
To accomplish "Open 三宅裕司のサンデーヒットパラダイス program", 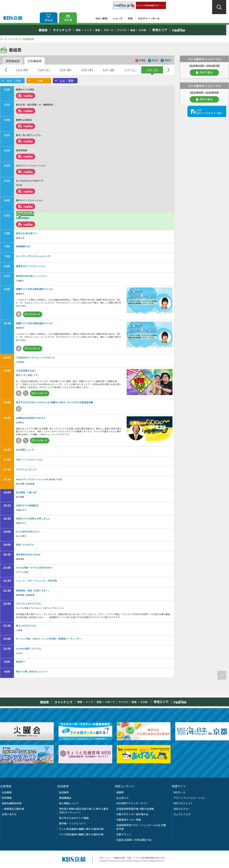I will pos(35,358).
